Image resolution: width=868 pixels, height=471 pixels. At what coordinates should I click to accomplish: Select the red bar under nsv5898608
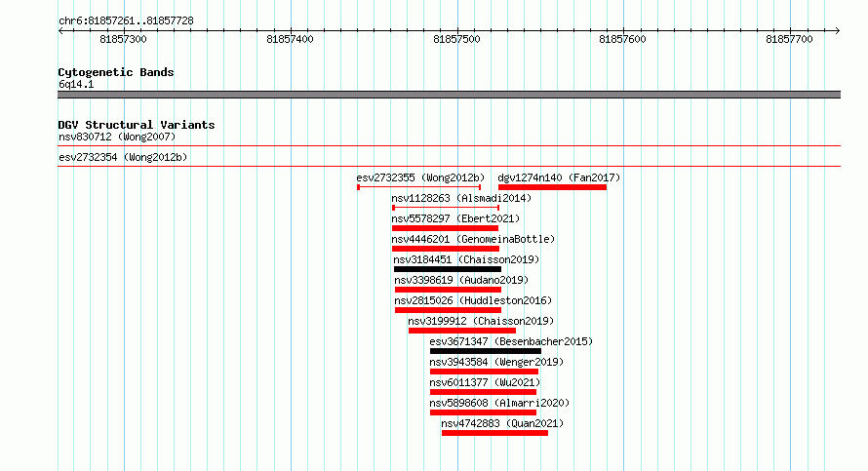pyautogui.click(x=484, y=412)
